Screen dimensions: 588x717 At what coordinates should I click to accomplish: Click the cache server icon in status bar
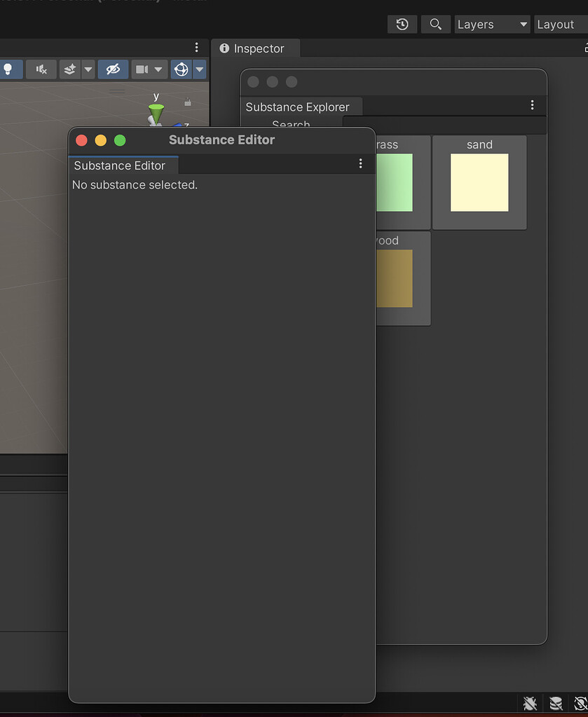pyautogui.click(x=556, y=703)
